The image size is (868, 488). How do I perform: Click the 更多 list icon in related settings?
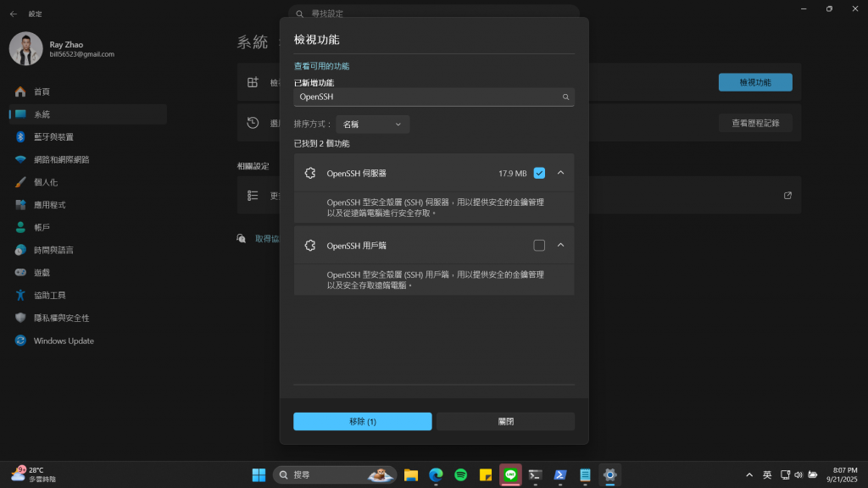[x=253, y=196]
